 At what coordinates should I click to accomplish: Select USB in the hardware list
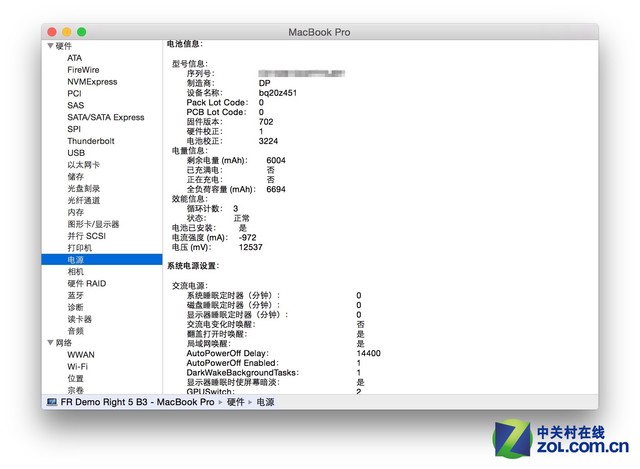[76, 153]
